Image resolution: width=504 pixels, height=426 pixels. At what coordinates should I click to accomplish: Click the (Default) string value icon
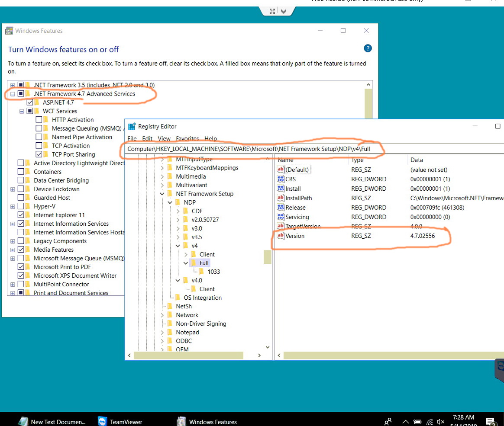coord(281,170)
